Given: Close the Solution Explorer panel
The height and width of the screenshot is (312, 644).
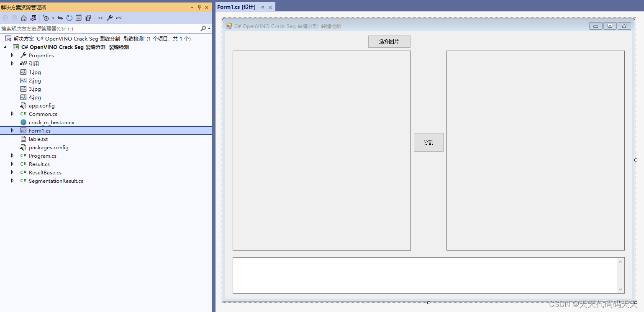Looking at the screenshot, I should tap(207, 8).
